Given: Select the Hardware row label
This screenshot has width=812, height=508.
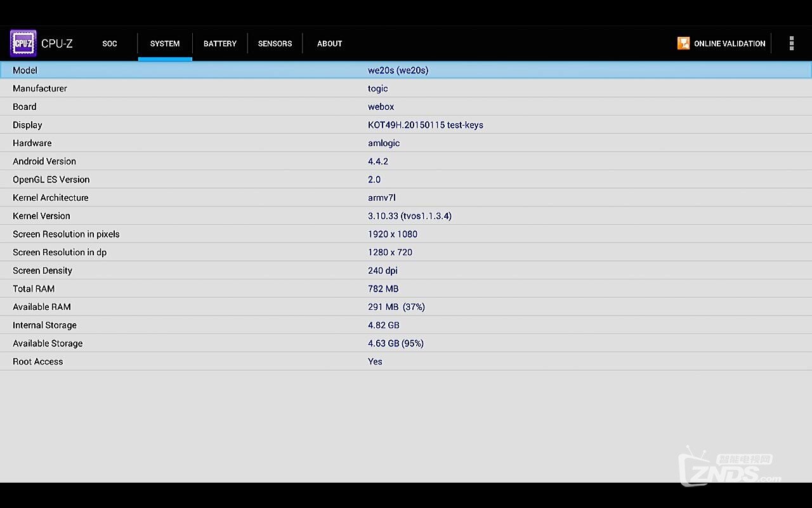Looking at the screenshot, I should (32, 143).
